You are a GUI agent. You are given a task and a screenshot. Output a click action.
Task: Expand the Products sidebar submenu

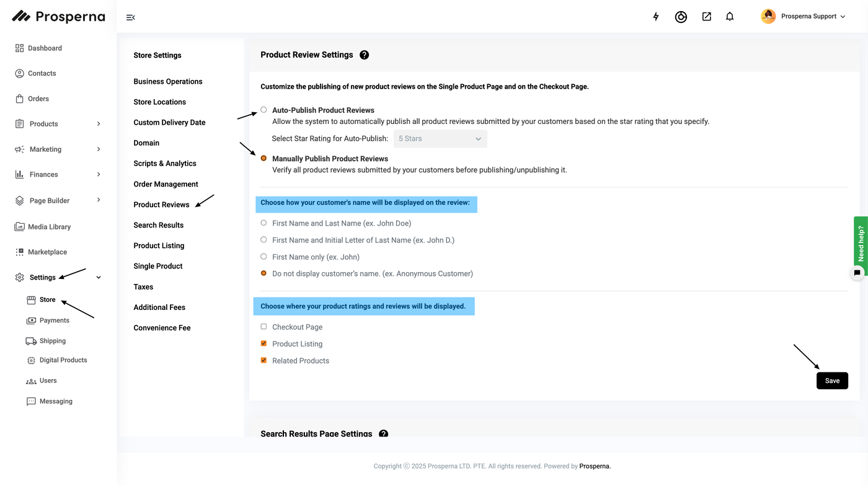click(99, 124)
